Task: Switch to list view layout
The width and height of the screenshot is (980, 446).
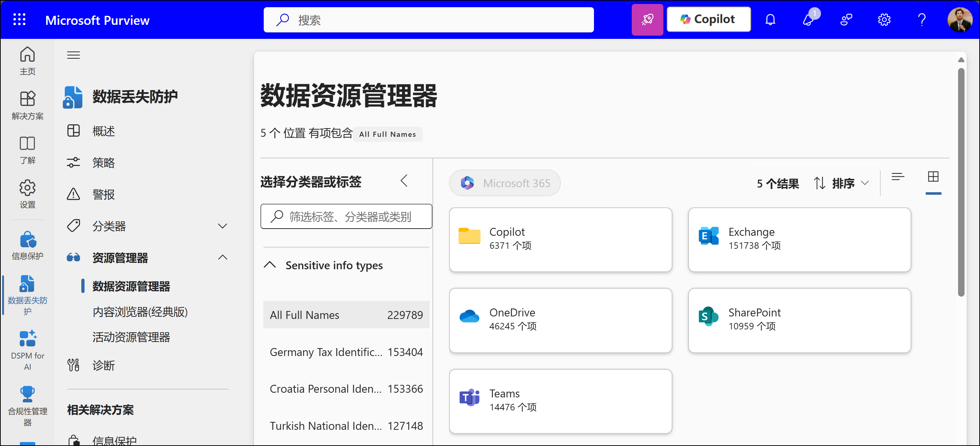Action: pyautogui.click(x=898, y=177)
